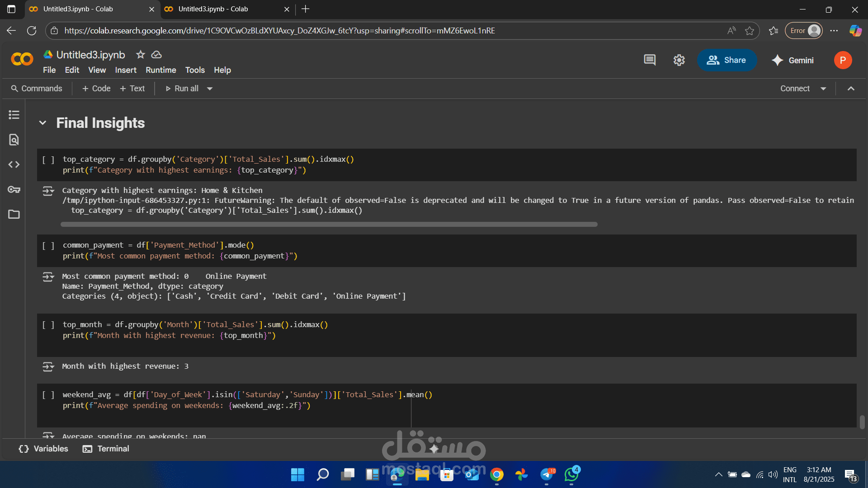Toggle output view for common_payment cell

point(48,277)
